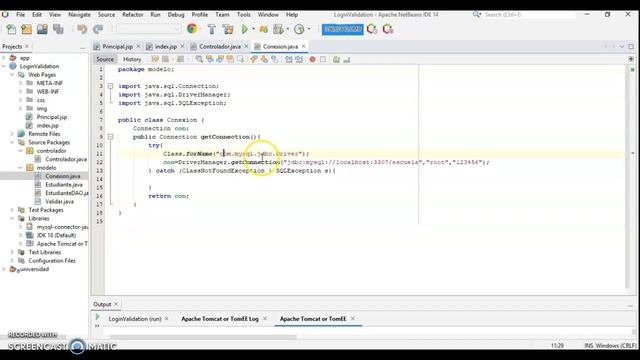
Task: Expand the Remote Files node
Action: 12,134
